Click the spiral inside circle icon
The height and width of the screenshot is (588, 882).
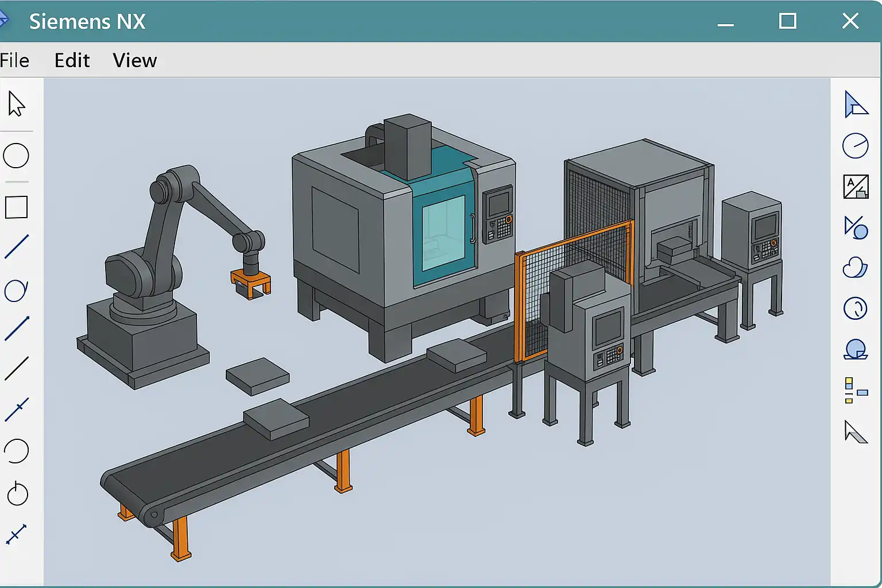coord(855,308)
